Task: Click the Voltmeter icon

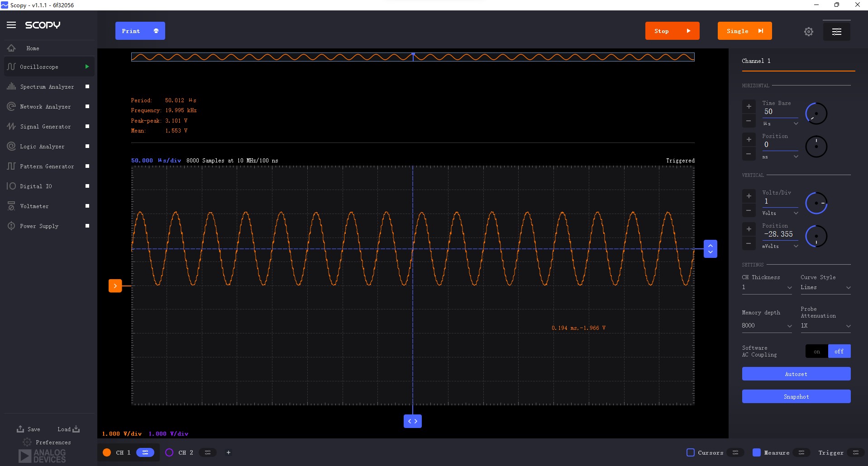Action: tap(11, 206)
